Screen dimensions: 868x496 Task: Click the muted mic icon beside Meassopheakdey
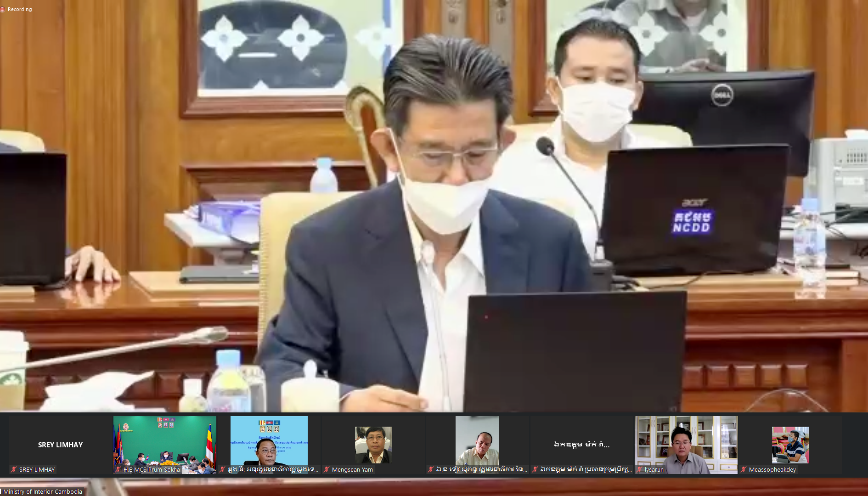click(x=744, y=469)
